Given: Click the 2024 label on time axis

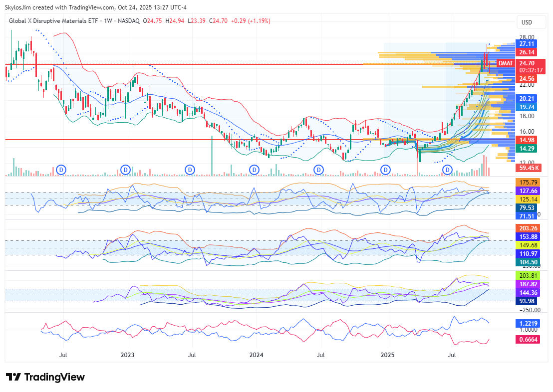Looking at the screenshot, I should pyautogui.click(x=256, y=355).
